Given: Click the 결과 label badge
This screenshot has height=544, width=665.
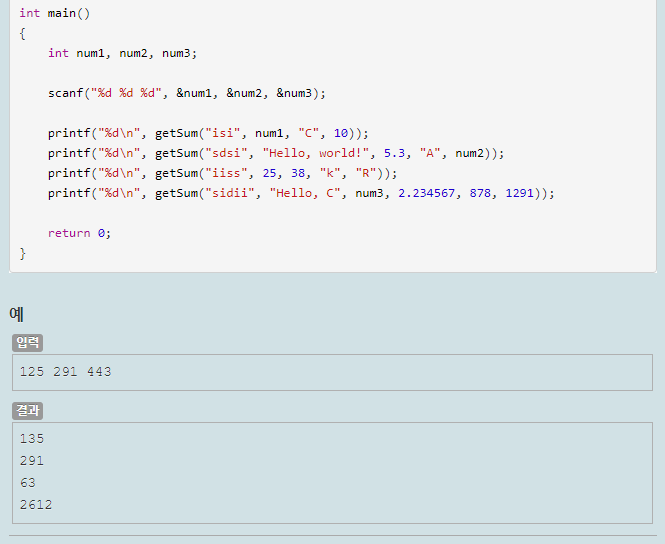Looking at the screenshot, I should pyautogui.click(x=28, y=410).
